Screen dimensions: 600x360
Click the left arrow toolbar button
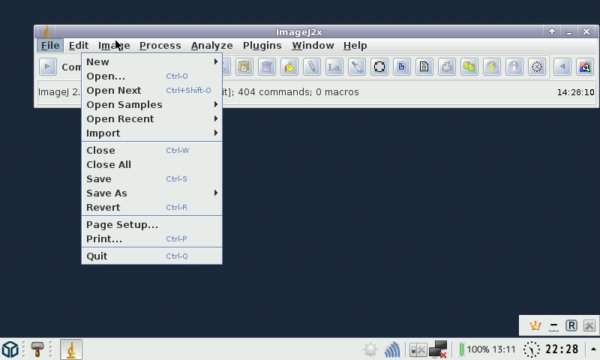point(562,67)
